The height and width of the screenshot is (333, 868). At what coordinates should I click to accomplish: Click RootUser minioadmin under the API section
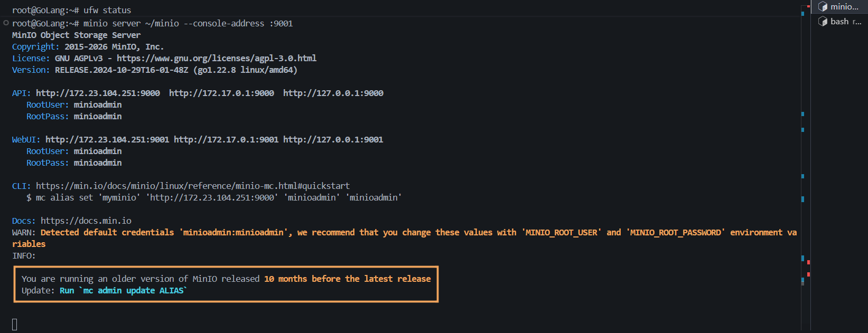point(74,105)
